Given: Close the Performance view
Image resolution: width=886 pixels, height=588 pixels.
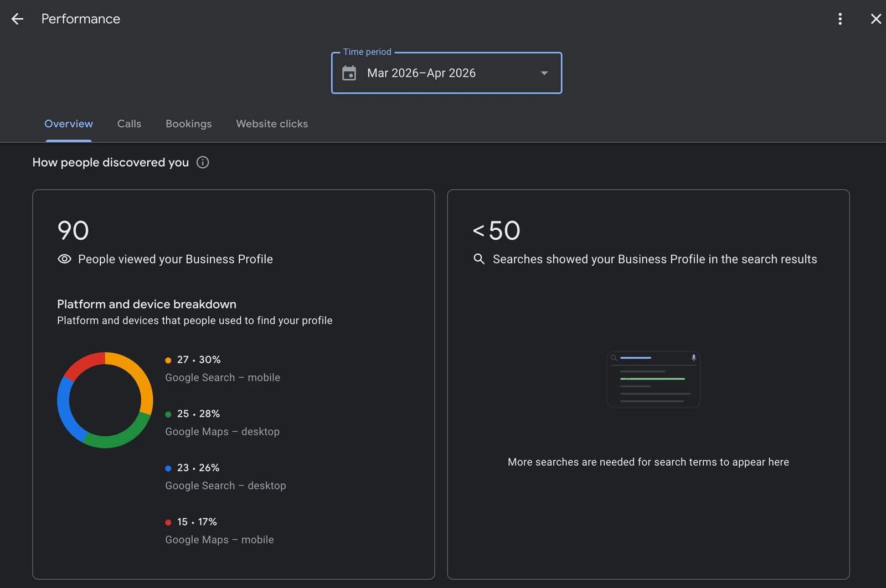Looking at the screenshot, I should [876, 18].
